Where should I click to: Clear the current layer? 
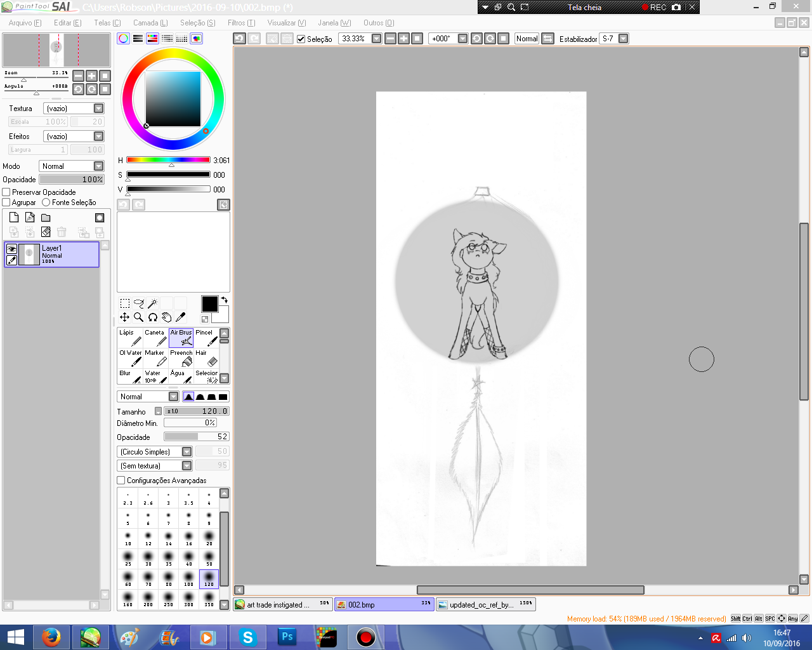pos(46,232)
